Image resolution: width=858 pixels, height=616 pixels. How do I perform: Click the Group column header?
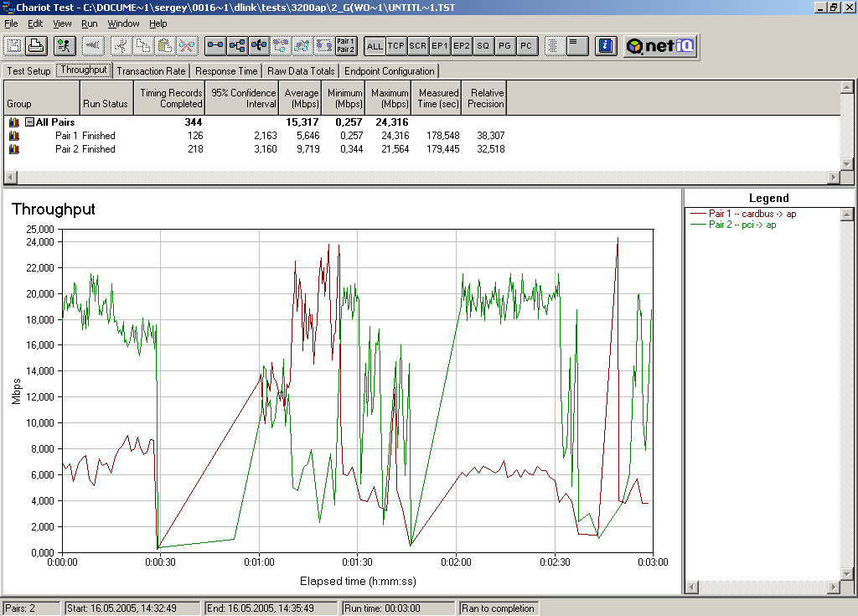[x=42, y=98]
